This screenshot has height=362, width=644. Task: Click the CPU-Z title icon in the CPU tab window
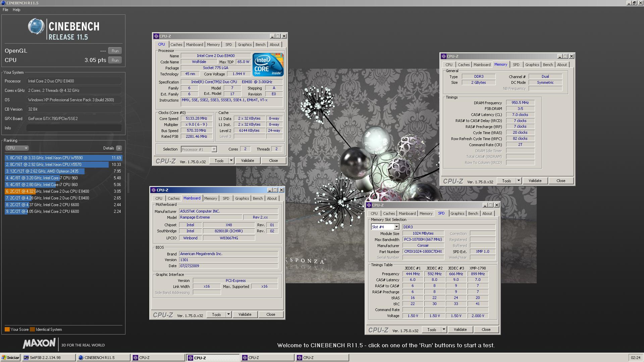pyautogui.click(x=156, y=36)
